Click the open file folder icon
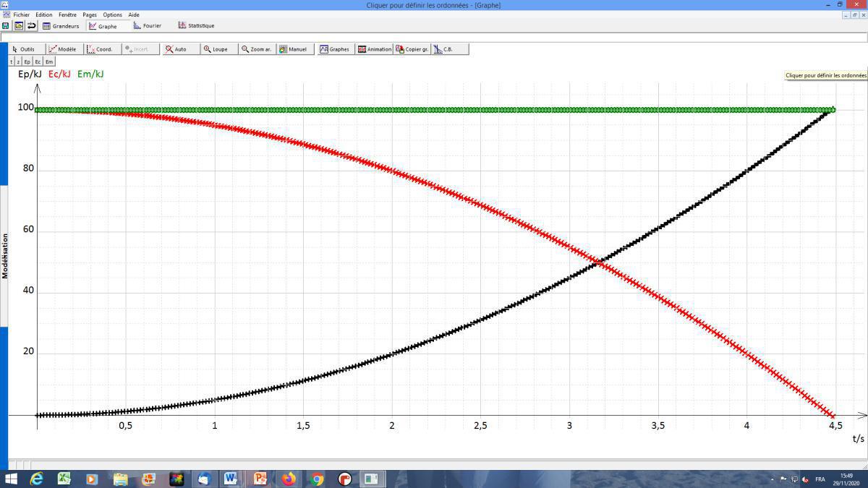Viewport: 868px width, 488px height. coord(19,26)
